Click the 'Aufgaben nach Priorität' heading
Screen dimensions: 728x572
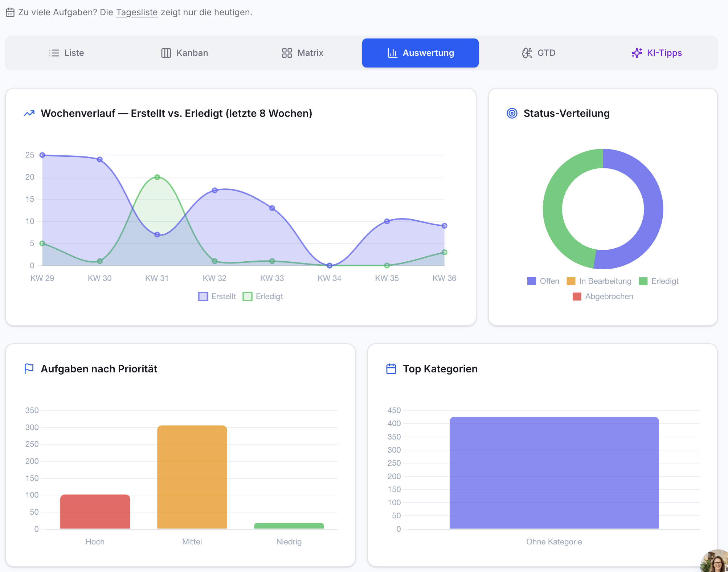[99, 369]
